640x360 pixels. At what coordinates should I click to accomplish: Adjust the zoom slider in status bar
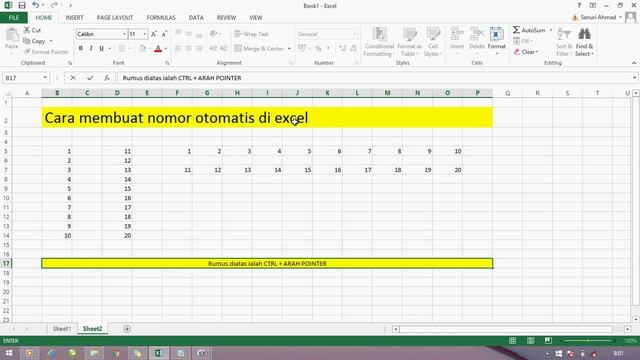pyautogui.click(x=588, y=340)
